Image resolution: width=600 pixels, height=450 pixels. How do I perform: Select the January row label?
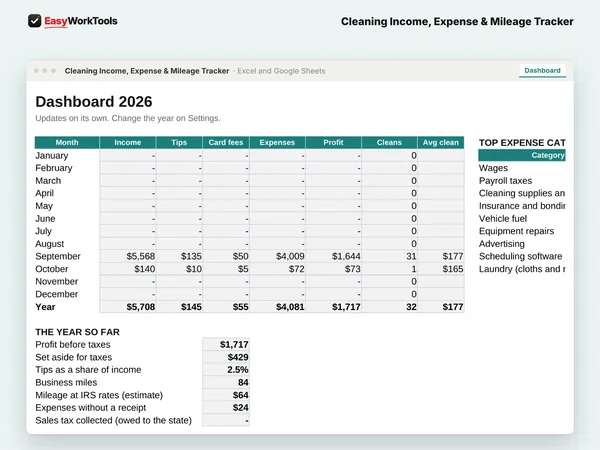(52, 155)
